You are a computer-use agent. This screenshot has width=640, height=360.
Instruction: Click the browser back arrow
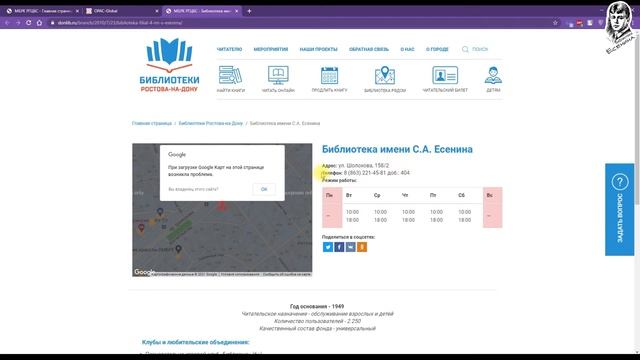point(7,23)
